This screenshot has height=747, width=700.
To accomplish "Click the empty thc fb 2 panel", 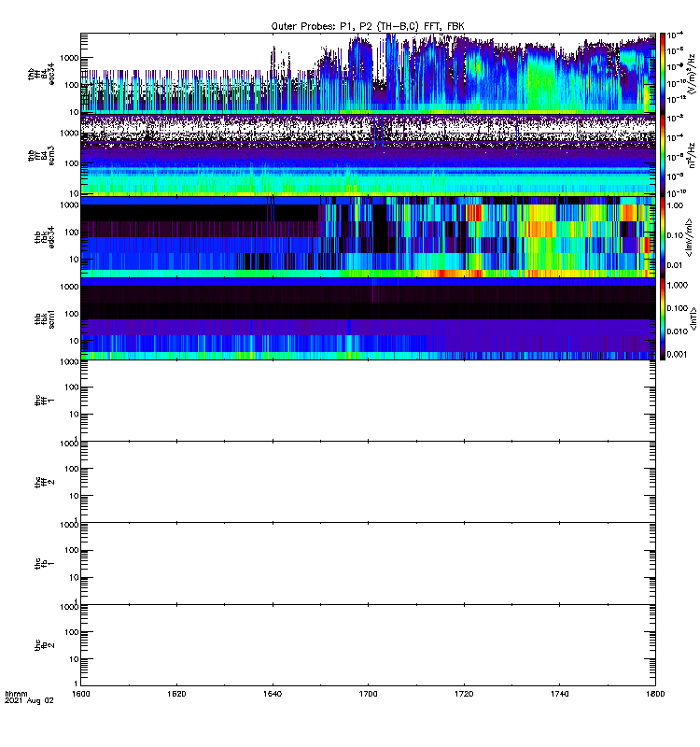I will 368,645.
